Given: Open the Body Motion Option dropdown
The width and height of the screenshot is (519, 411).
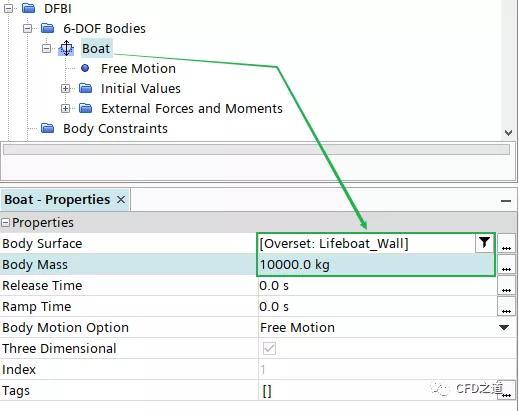Looking at the screenshot, I should (504, 328).
